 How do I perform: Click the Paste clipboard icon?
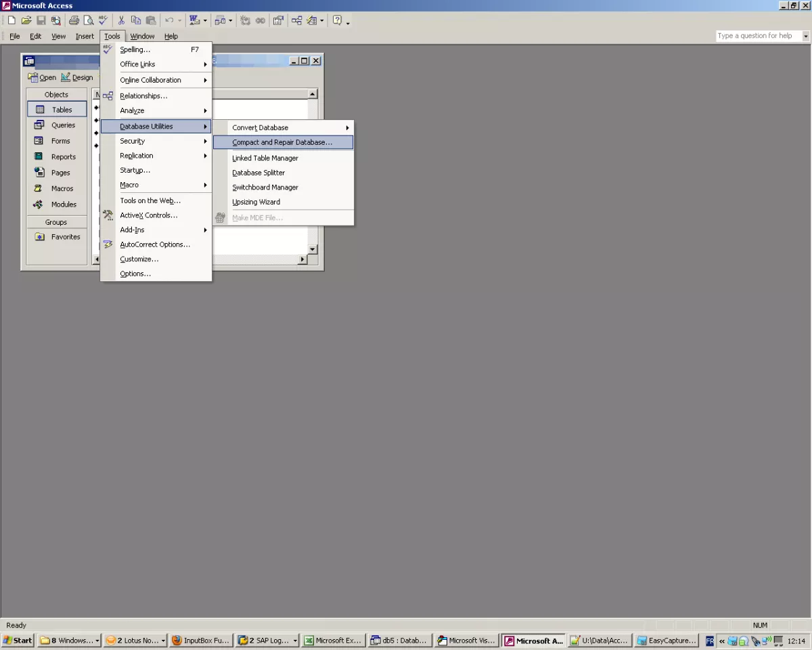[x=151, y=20]
